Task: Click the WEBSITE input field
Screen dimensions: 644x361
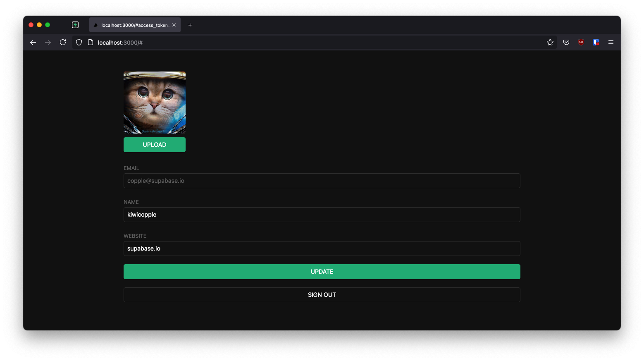Action: (x=322, y=249)
